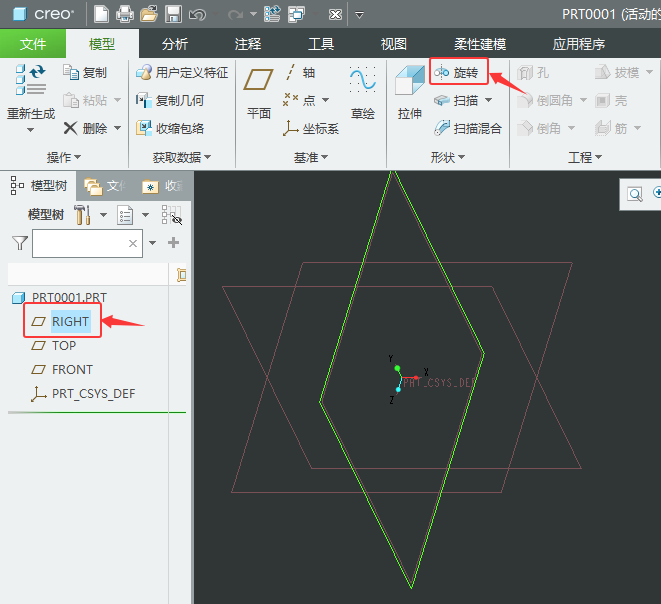Switch to the 应用程序 tab
The width and height of the screenshot is (661, 604).
[x=579, y=44]
